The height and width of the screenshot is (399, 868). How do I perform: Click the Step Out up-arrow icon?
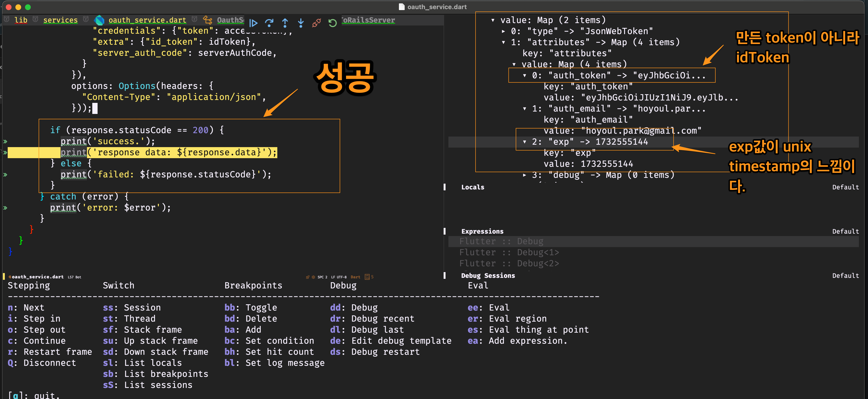pyautogui.click(x=285, y=23)
